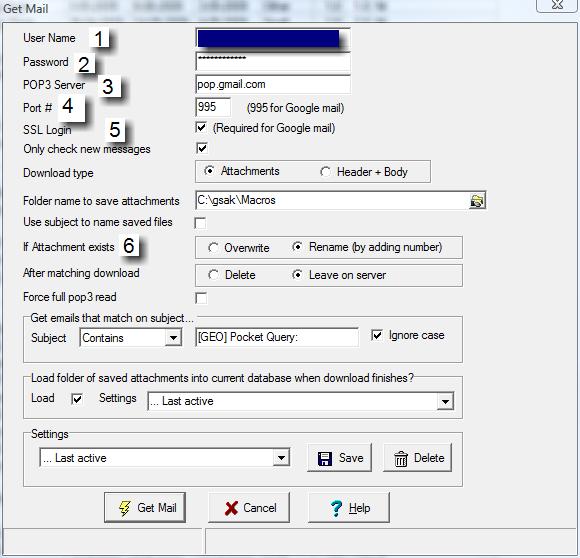Expand the Load Settings Last active dropdown
This screenshot has width=580, height=558.
point(445,401)
